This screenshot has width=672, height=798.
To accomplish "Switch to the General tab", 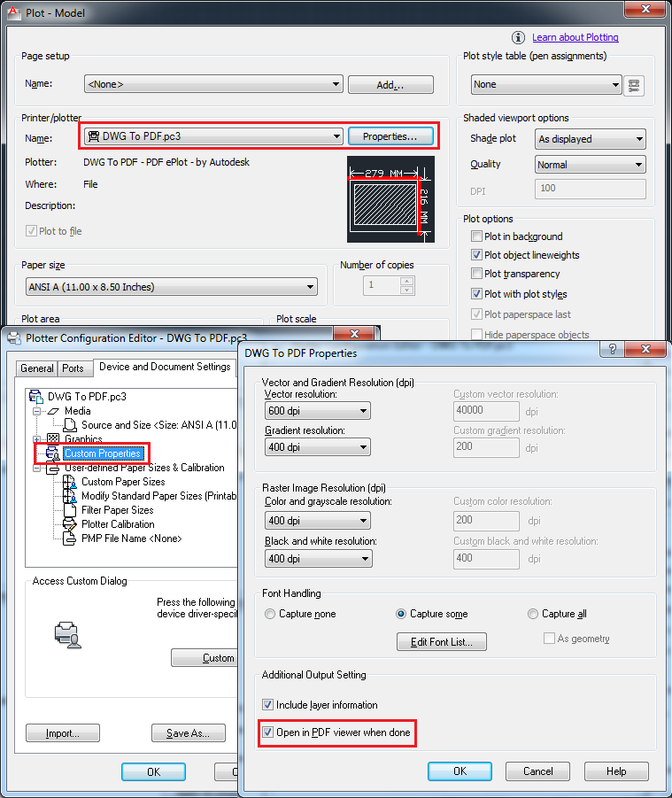I will point(36,368).
